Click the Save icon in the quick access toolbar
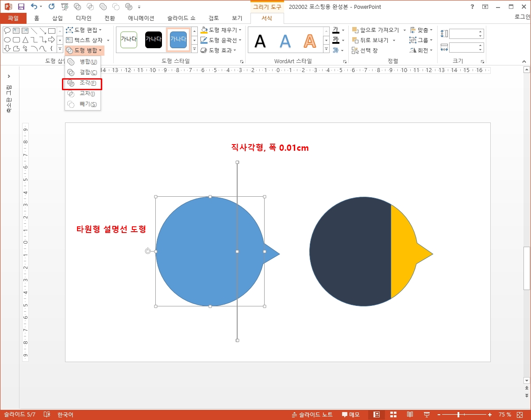531x420 pixels. click(21, 7)
